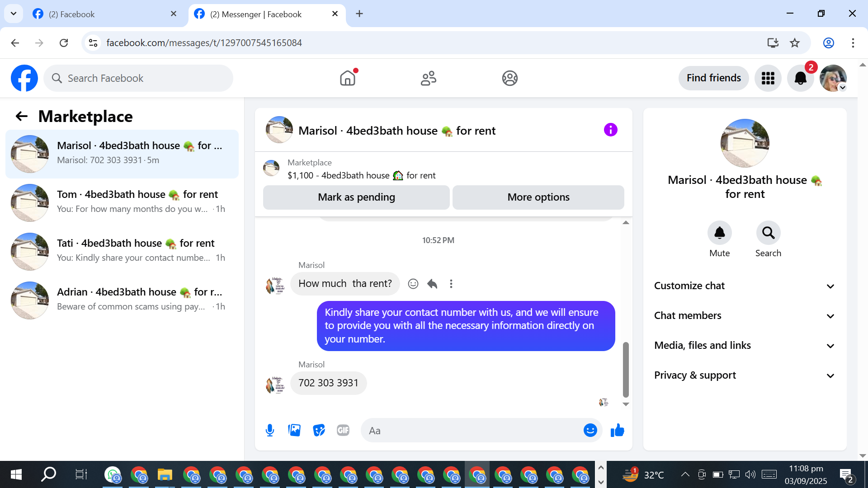Screen dimensions: 868x488
Task: Click More options for the listing
Action: pos(538,197)
